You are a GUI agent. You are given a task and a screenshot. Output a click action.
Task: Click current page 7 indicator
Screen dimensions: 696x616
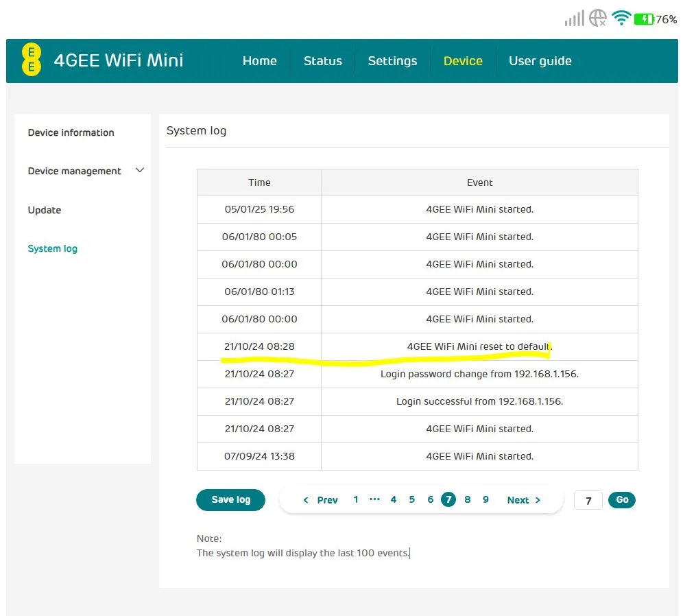click(x=448, y=499)
